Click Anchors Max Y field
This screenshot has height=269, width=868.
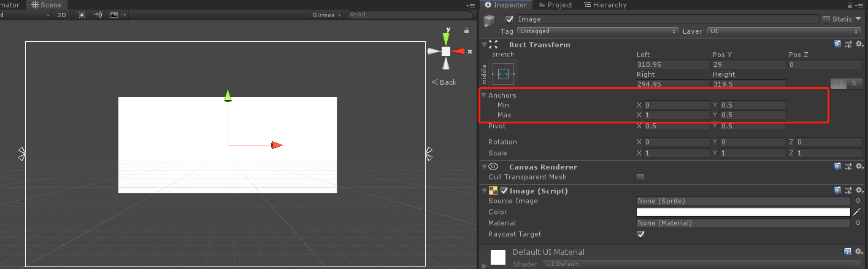(x=753, y=115)
